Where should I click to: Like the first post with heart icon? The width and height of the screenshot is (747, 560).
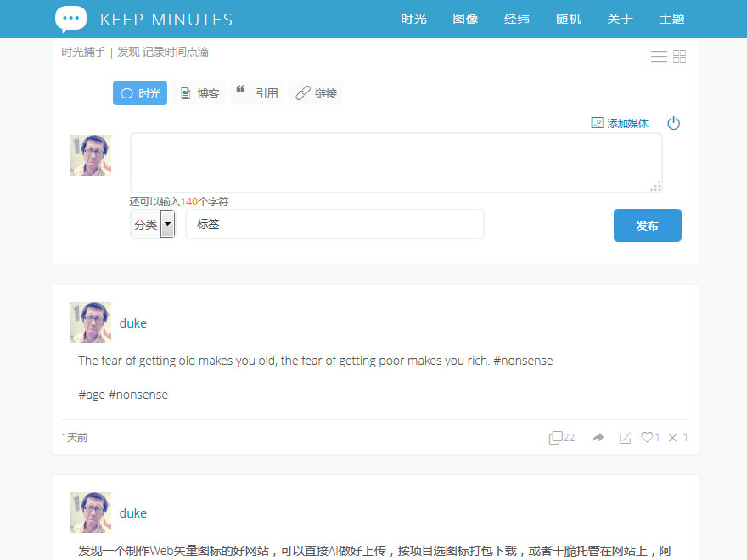point(648,438)
